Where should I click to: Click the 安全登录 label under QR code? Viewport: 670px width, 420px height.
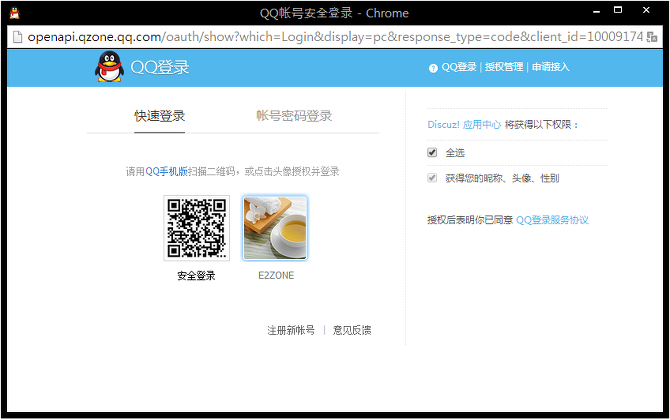coord(197,276)
